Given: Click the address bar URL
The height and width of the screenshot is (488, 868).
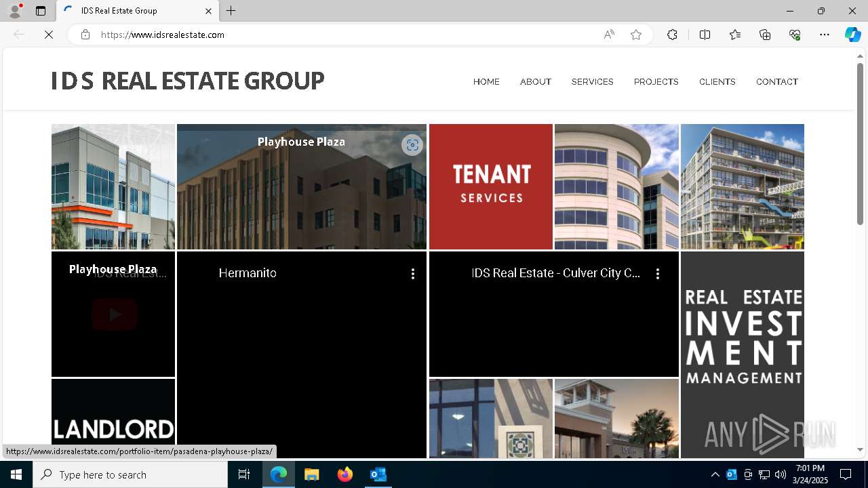Looking at the screenshot, I should [x=163, y=35].
